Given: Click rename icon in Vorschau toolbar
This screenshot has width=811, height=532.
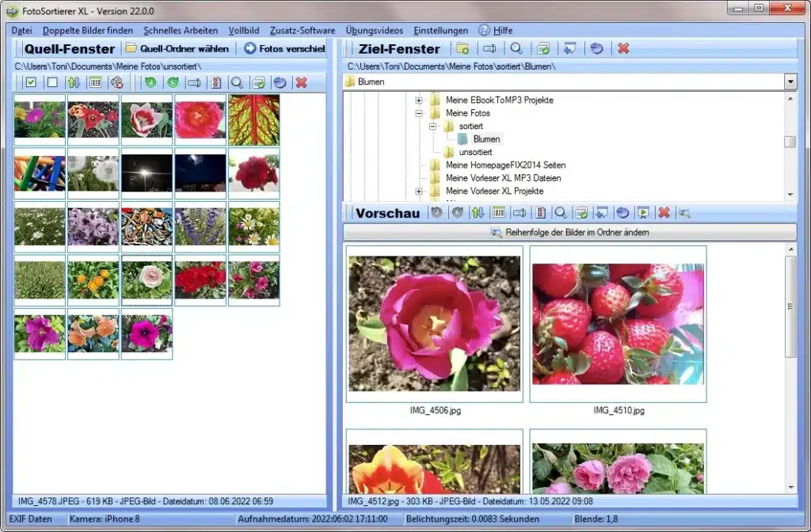Looking at the screenshot, I should [520, 212].
